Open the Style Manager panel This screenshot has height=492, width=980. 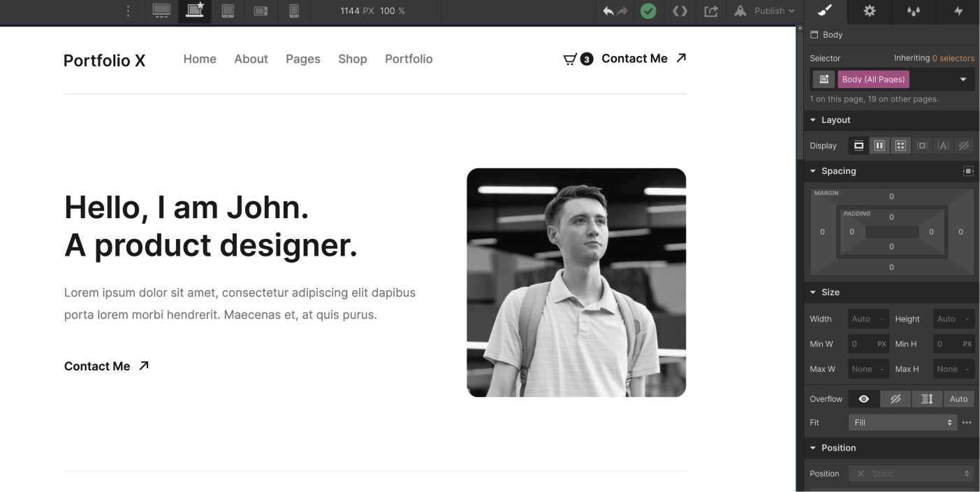[x=914, y=12]
